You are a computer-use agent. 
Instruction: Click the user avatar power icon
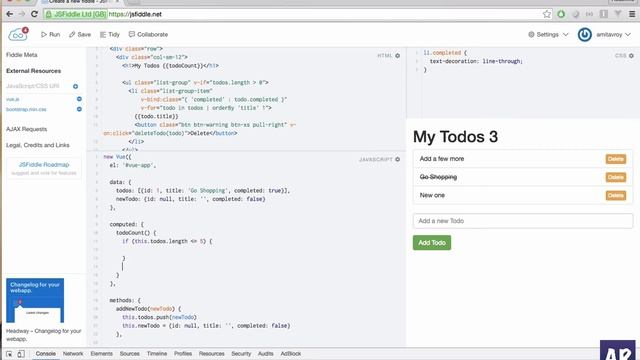584,34
